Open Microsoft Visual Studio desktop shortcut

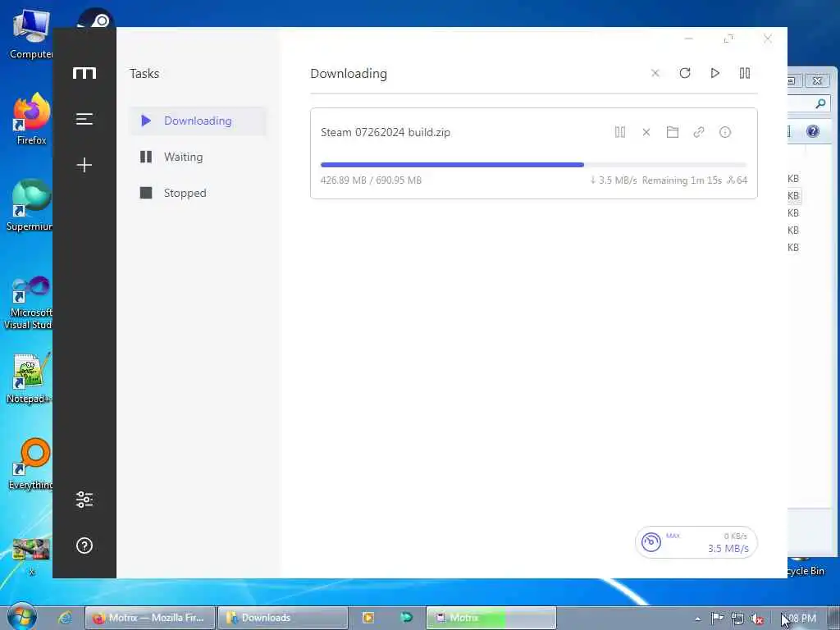click(29, 304)
